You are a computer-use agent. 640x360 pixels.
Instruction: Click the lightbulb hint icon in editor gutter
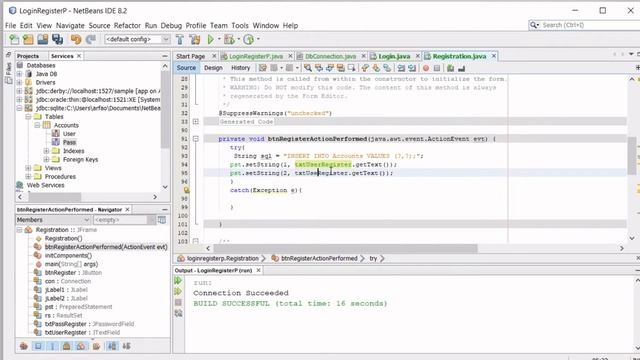click(x=187, y=190)
